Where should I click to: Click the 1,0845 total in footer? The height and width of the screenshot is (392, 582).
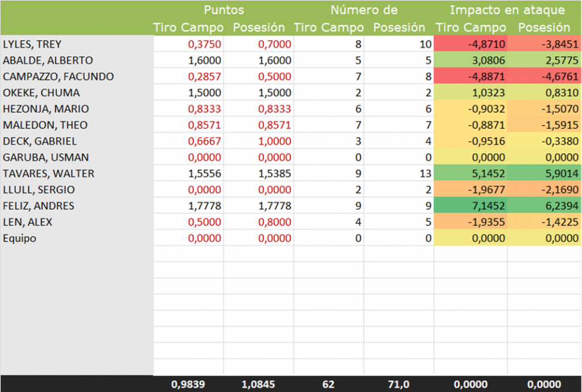pyautogui.click(x=258, y=384)
